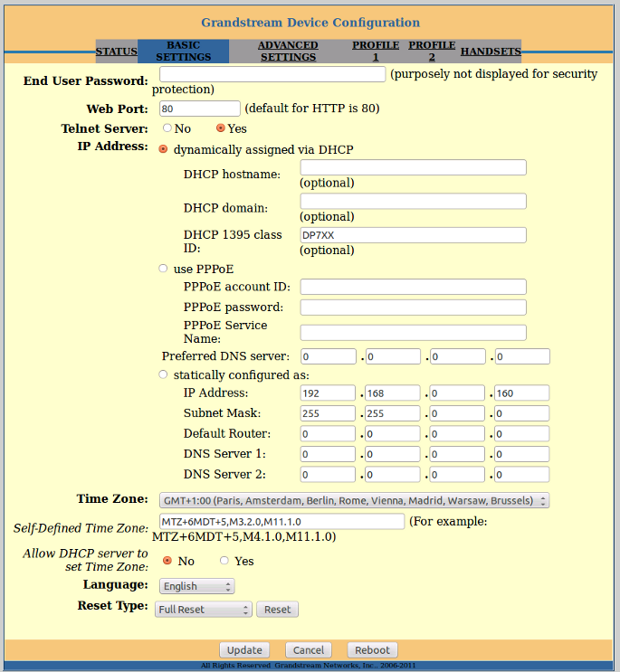
Task: Go to the HANDSETS tab
Action: 491,52
